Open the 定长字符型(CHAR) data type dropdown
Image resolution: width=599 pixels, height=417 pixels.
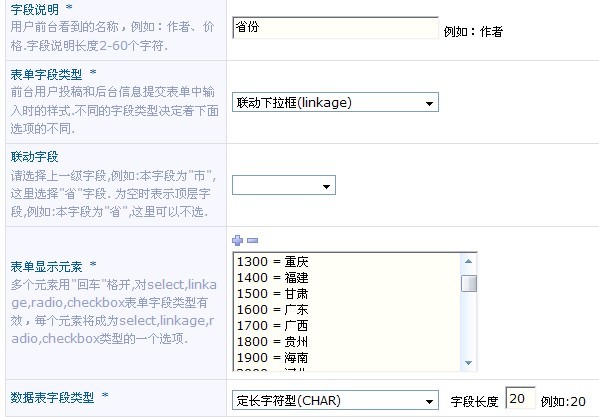(x=335, y=401)
